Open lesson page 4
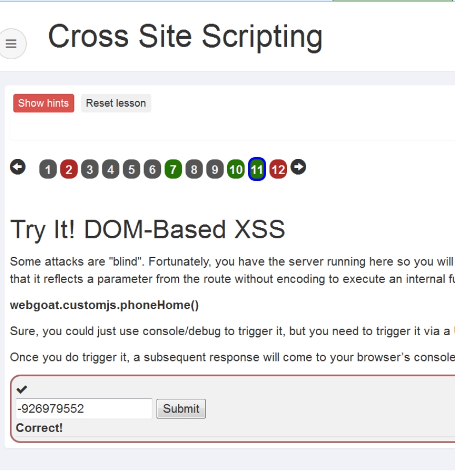This screenshot has height=476, width=455. tap(111, 169)
